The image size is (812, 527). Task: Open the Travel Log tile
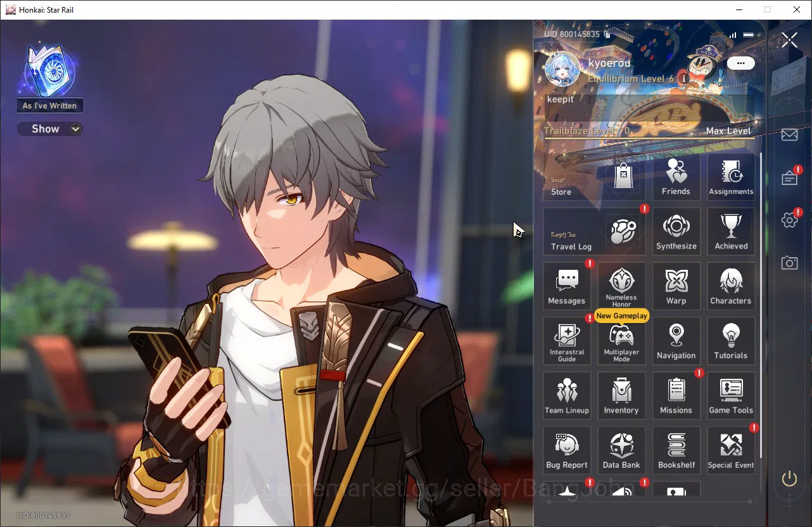tap(593, 232)
